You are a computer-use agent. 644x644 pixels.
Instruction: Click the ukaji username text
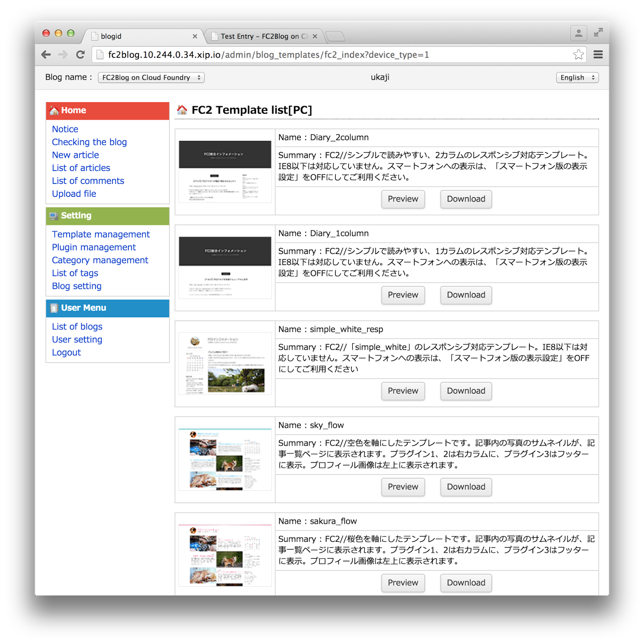pos(380,77)
